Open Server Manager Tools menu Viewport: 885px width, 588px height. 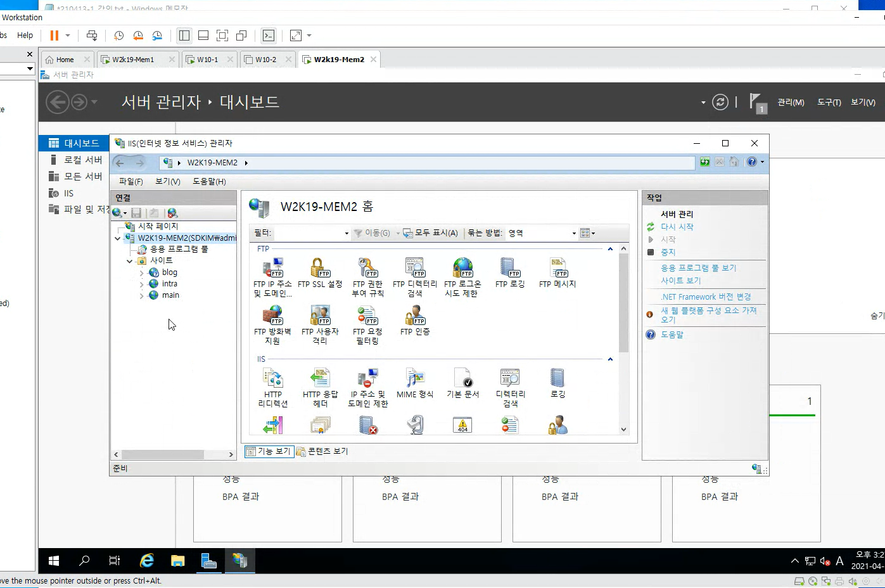(829, 102)
